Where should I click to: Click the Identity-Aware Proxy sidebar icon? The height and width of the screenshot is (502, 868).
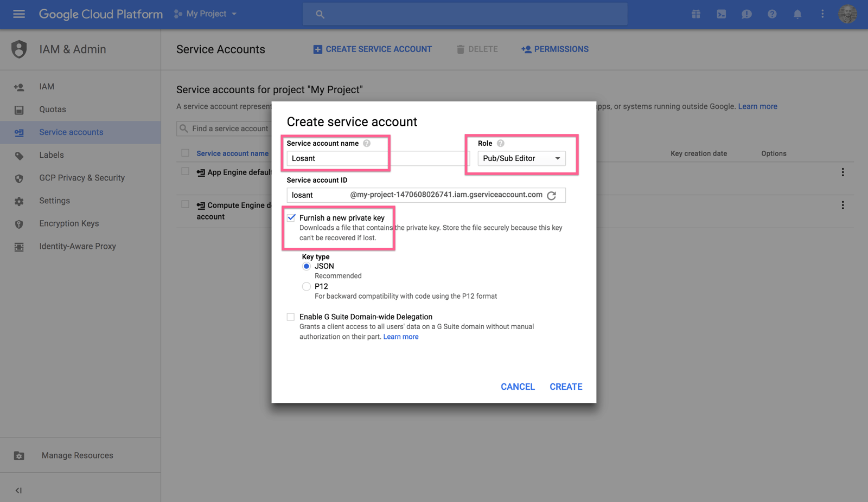point(19,246)
